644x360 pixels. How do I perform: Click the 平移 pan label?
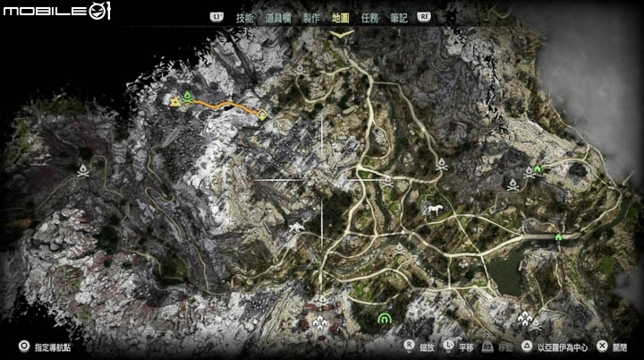point(466,347)
